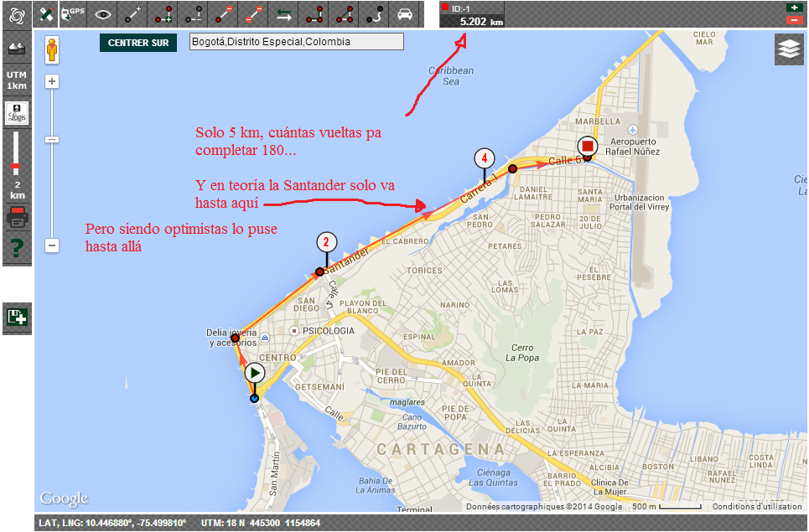
Task: Click the red minus button next to distance
Action: (x=794, y=20)
